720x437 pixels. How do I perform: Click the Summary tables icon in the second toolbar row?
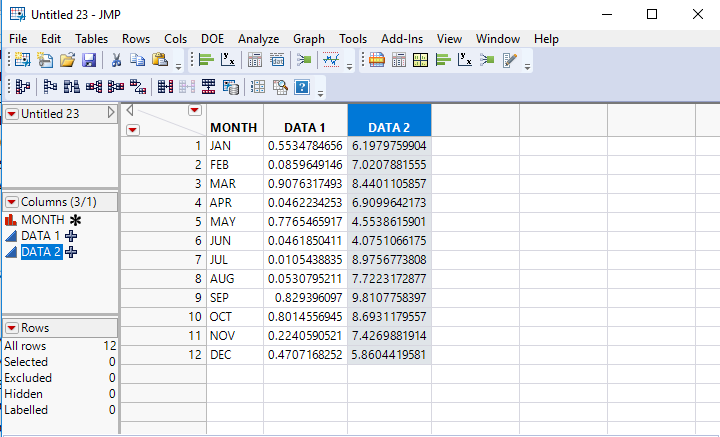[x=22, y=87]
